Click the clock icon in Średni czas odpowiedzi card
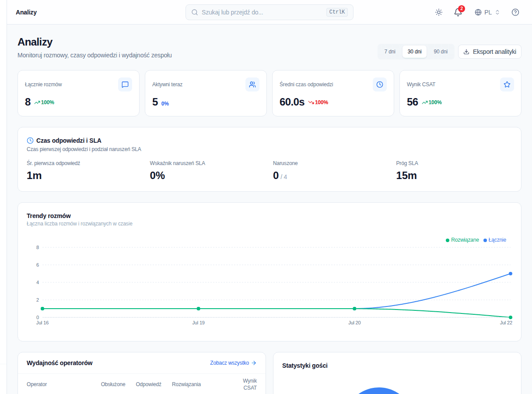Screen dimensions: 532x394 coord(380,84)
